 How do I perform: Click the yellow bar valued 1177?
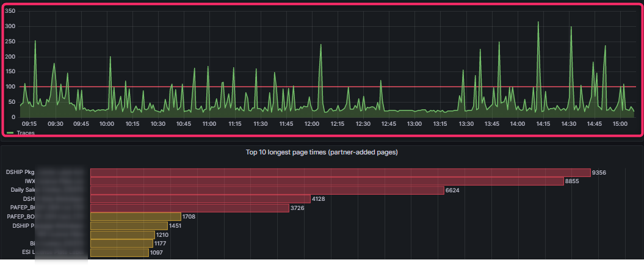coord(121,244)
